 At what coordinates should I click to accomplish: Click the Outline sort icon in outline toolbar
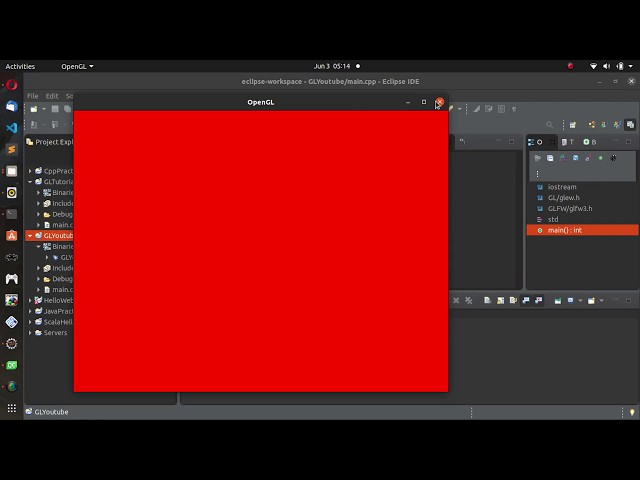click(563, 158)
